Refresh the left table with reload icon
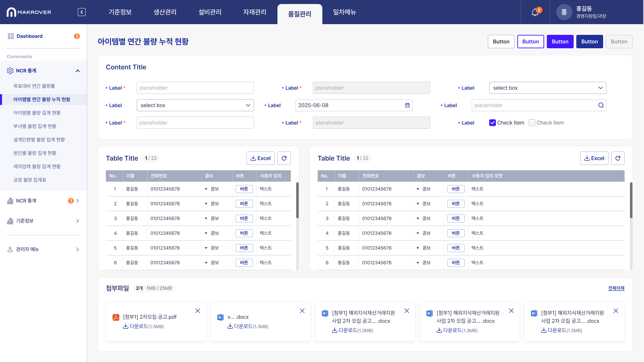This screenshot has height=362, width=644. [x=284, y=158]
